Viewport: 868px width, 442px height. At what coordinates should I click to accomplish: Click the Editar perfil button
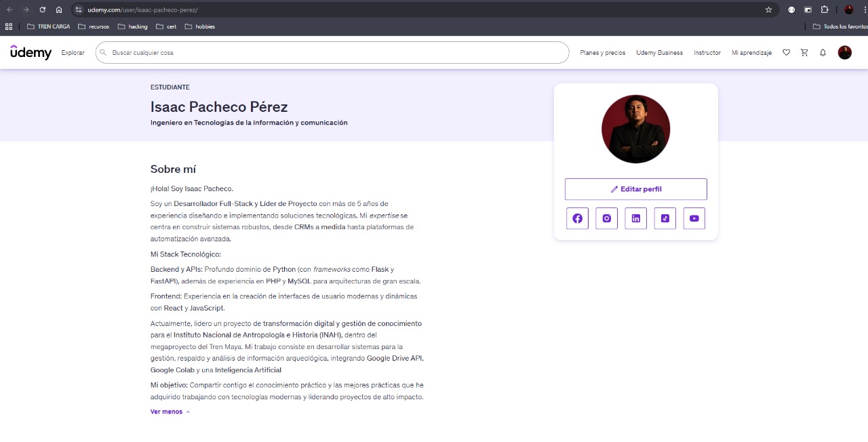[635, 189]
